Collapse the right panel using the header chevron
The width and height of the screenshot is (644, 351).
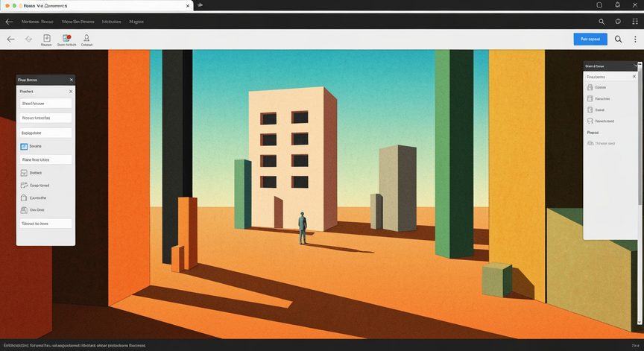tap(635, 66)
